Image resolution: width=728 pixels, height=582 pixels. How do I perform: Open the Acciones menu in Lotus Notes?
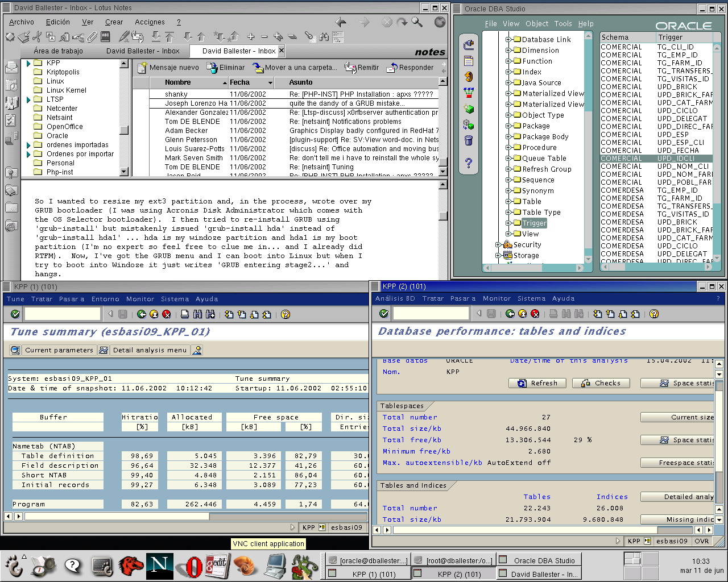coord(150,22)
